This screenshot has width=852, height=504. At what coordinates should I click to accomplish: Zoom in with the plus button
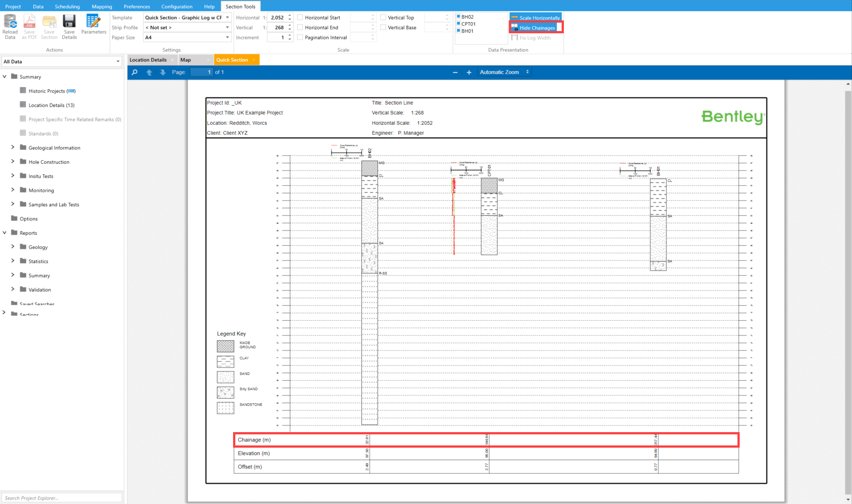click(469, 72)
